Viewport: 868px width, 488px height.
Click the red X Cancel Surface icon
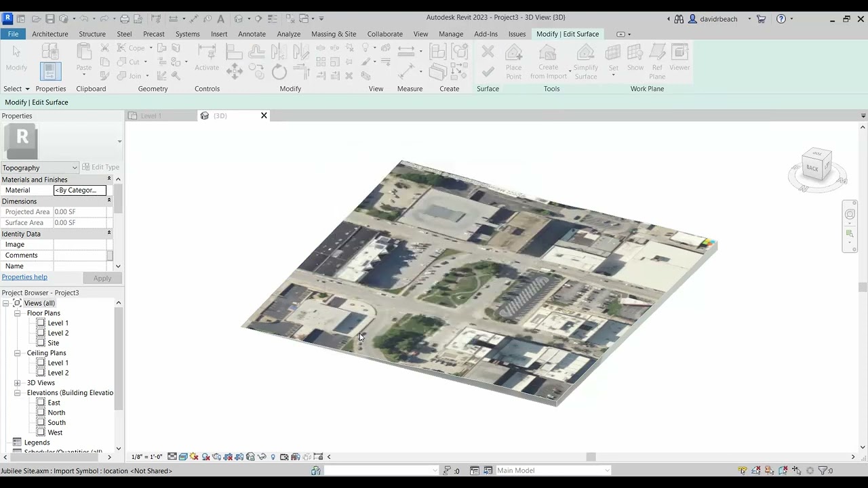tap(488, 52)
